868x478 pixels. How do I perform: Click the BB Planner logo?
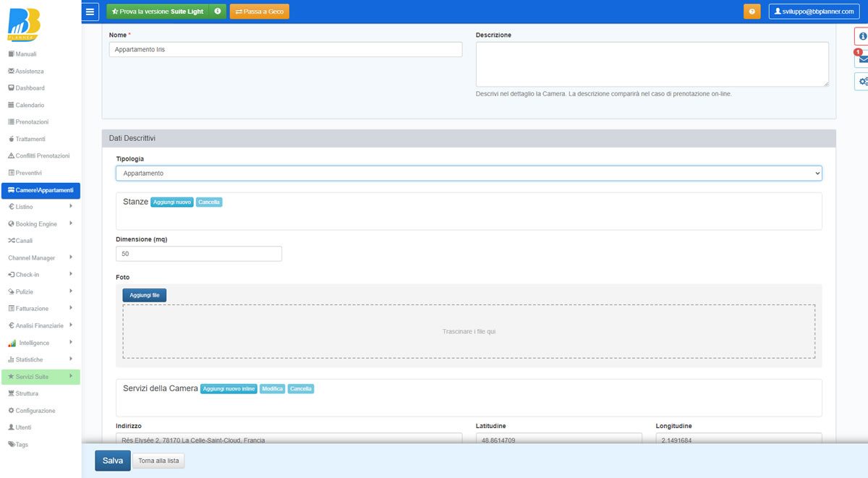coord(23,25)
